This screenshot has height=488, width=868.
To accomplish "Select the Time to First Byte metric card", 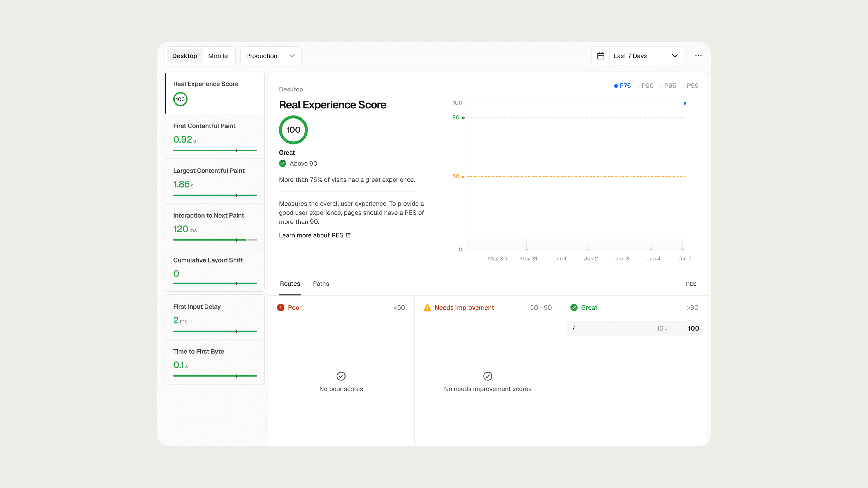I will [x=215, y=362].
